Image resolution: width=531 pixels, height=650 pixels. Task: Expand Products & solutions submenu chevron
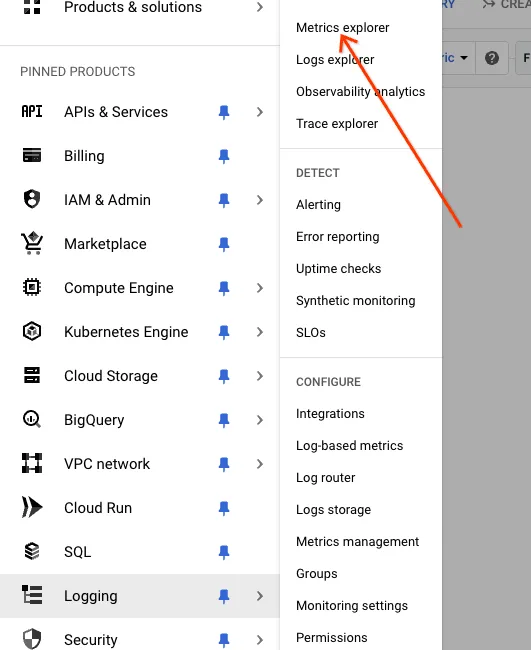click(x=260, y=7)
